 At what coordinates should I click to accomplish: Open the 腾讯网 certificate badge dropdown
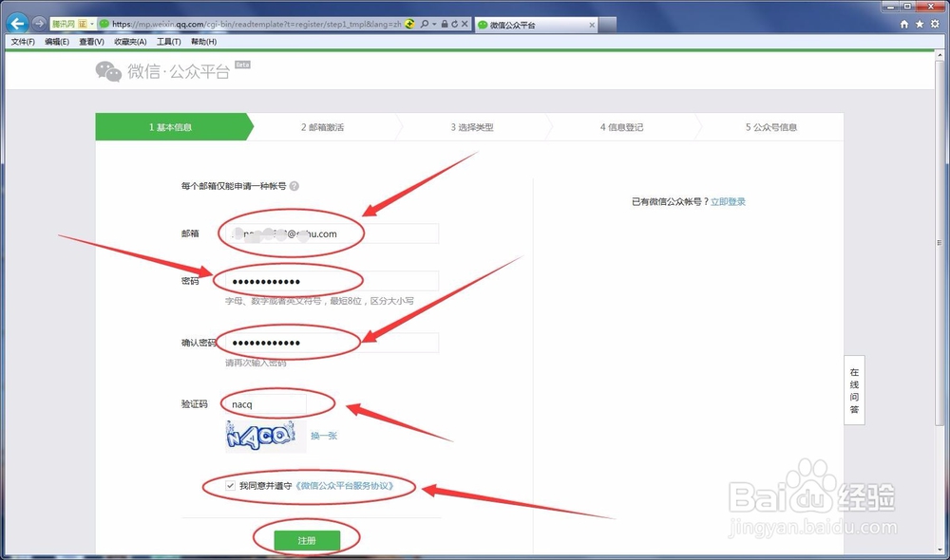[73, 24]
